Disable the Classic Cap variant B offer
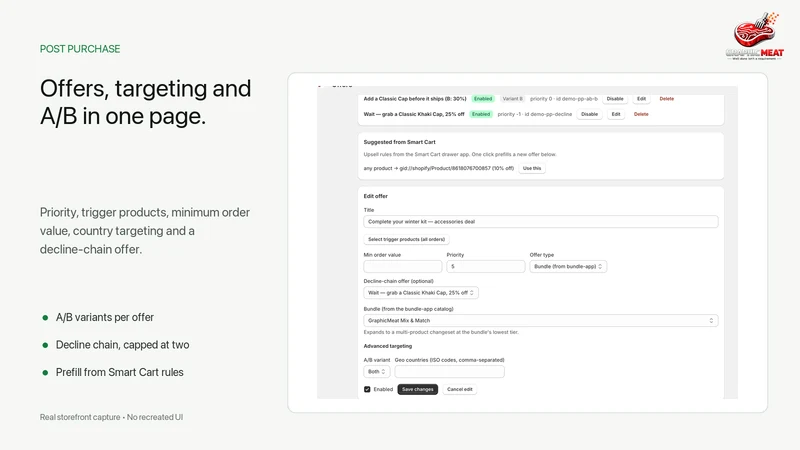 [x=615, y=99]
